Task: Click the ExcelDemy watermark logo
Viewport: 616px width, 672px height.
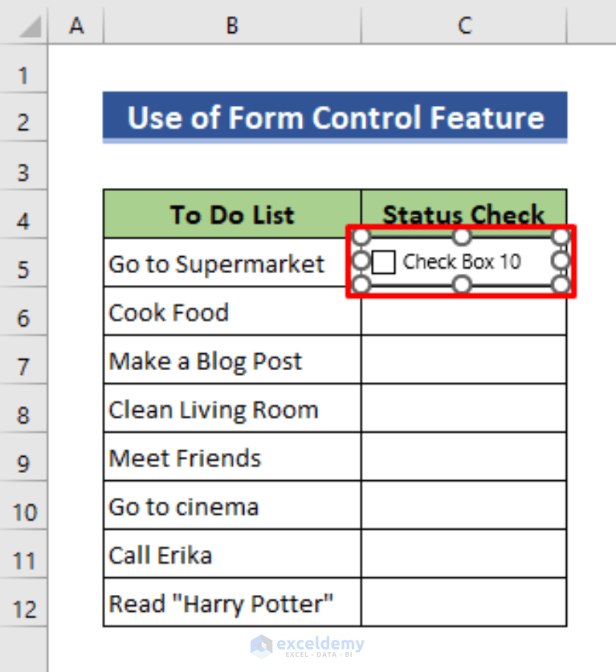Action: tap(309, 645)
